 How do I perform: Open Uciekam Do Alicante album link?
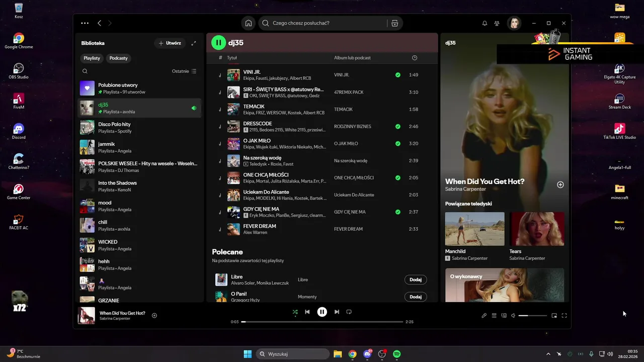tap(354, 195)
